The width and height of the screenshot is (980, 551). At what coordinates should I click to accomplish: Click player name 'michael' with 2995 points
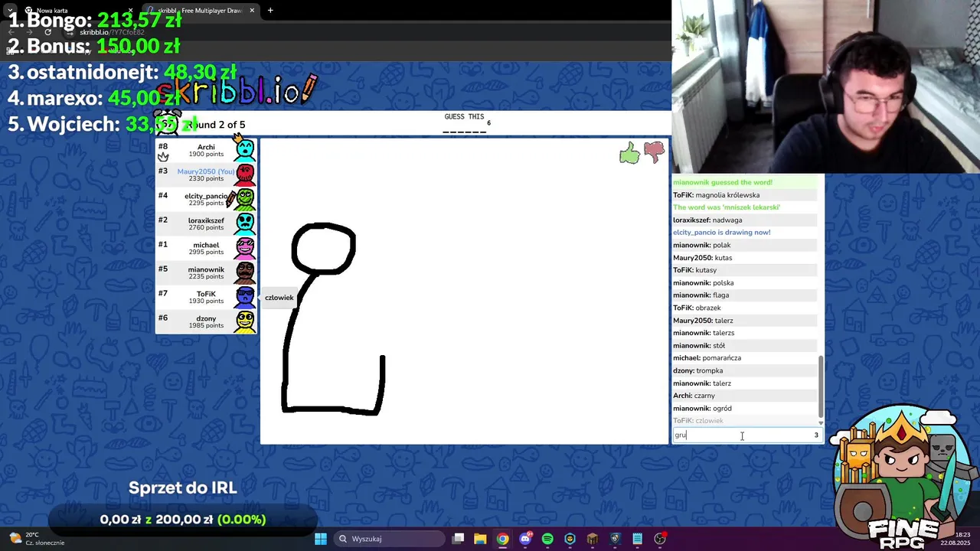pos(206,245)
